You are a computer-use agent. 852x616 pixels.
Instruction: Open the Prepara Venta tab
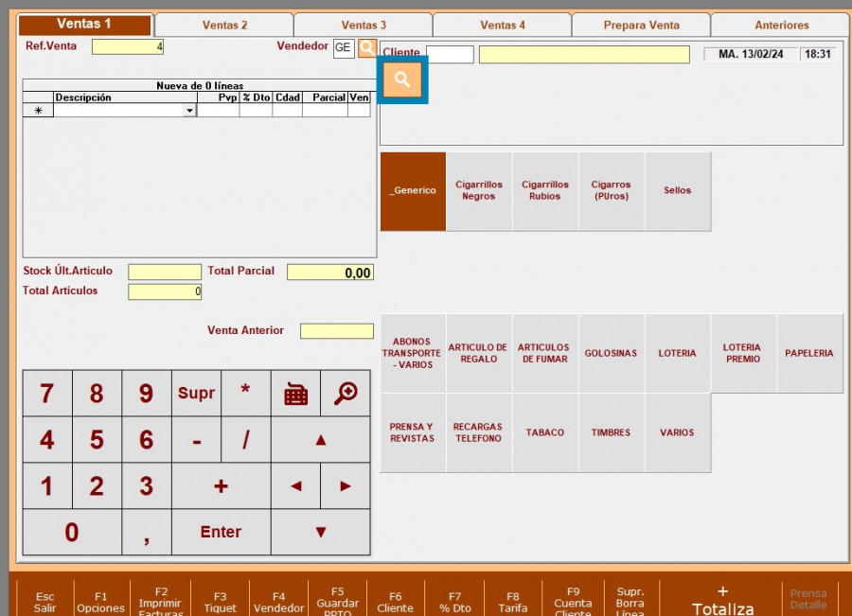click(x=642, y=26)
